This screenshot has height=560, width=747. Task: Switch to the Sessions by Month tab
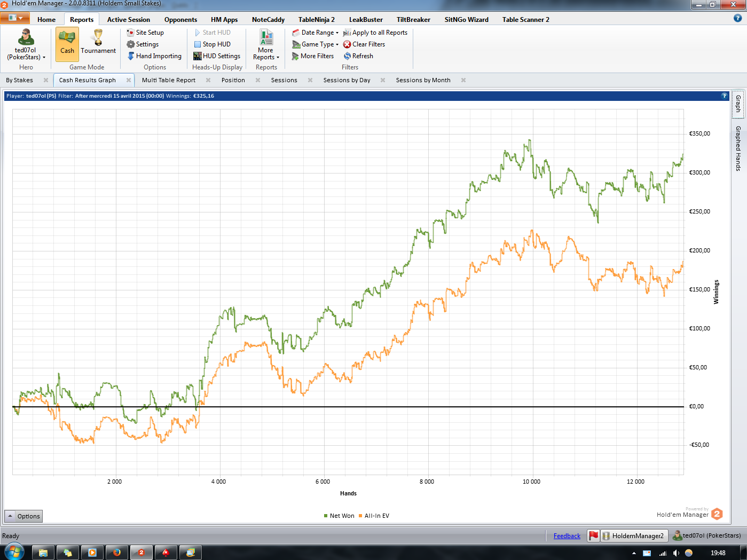coord(423,80)
